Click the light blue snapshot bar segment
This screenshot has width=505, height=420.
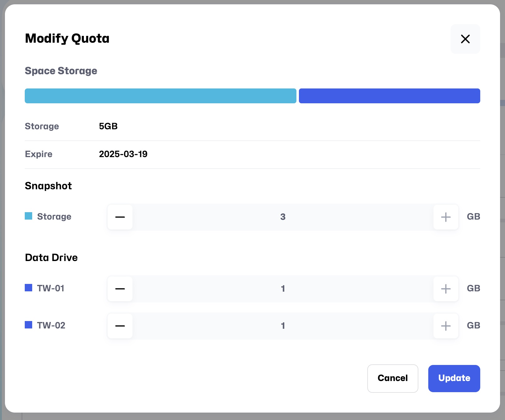tap(160, 96)
